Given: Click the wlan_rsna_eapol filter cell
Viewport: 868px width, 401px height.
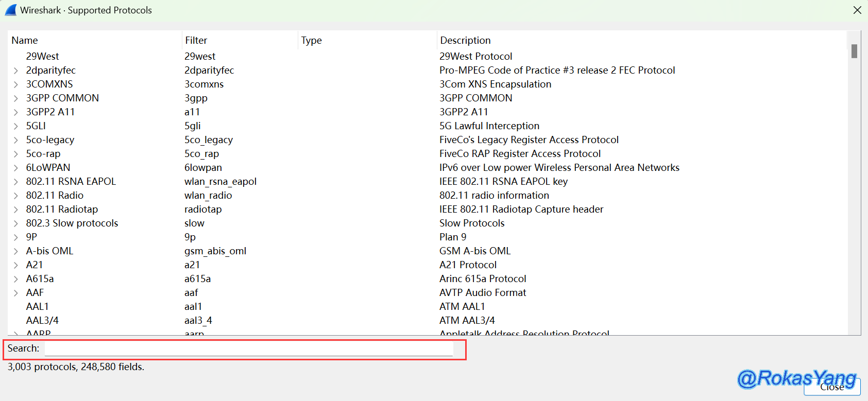Looking at the screenshot, I should click(220, 181).
